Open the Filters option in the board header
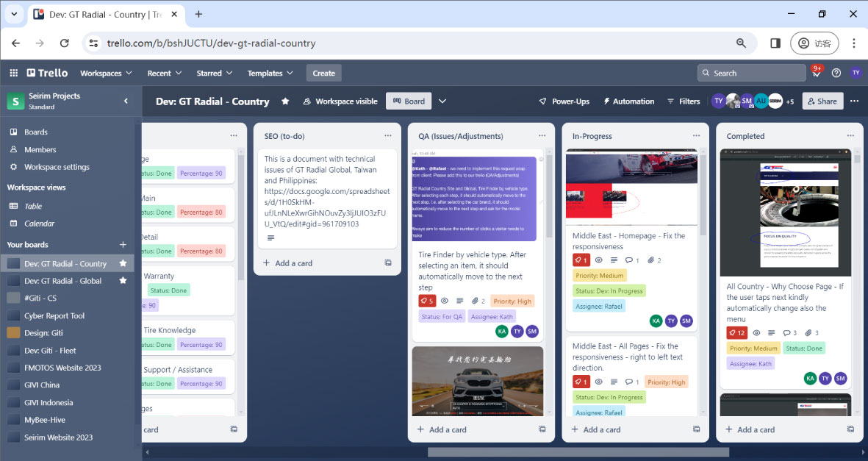The width and height of the screenshot is (868, 461). pos(683,101)
